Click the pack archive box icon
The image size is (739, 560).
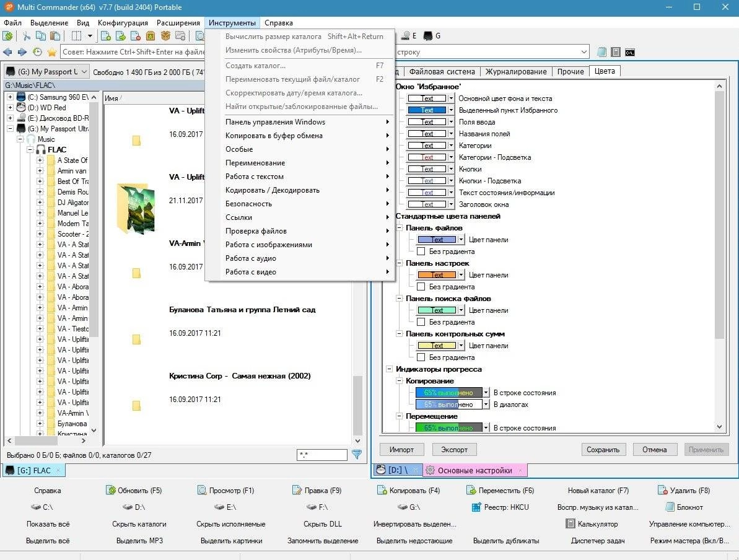pyautogui.click(x=151, y=36)
